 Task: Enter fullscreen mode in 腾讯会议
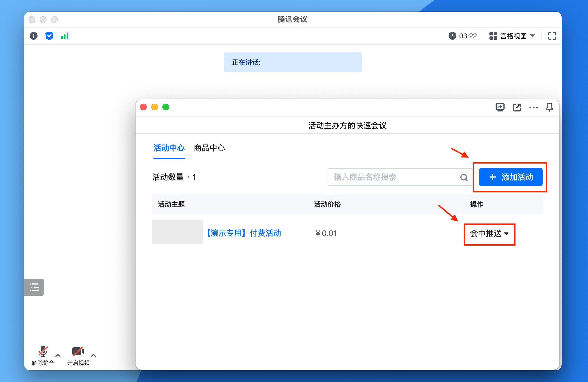click(x=552, y=36)
